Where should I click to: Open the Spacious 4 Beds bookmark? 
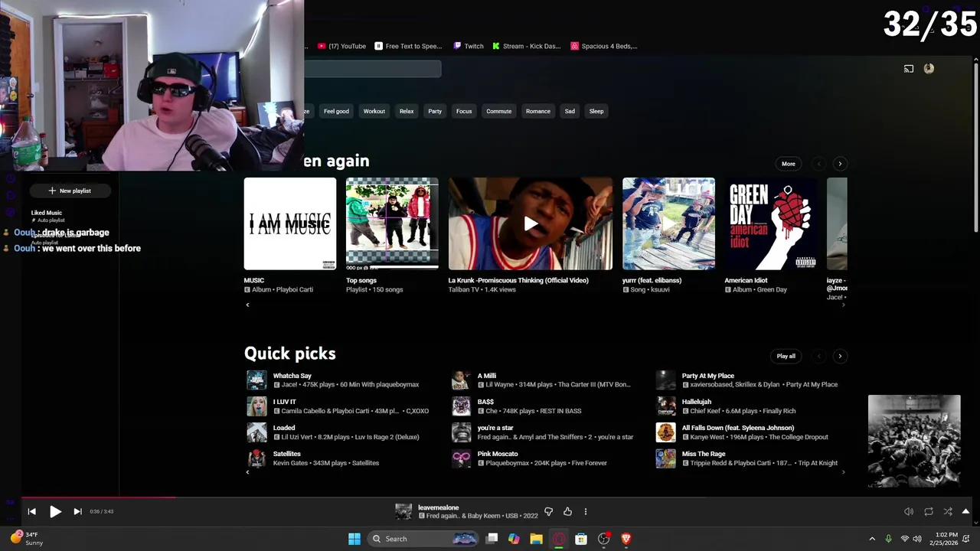point(604,46)
